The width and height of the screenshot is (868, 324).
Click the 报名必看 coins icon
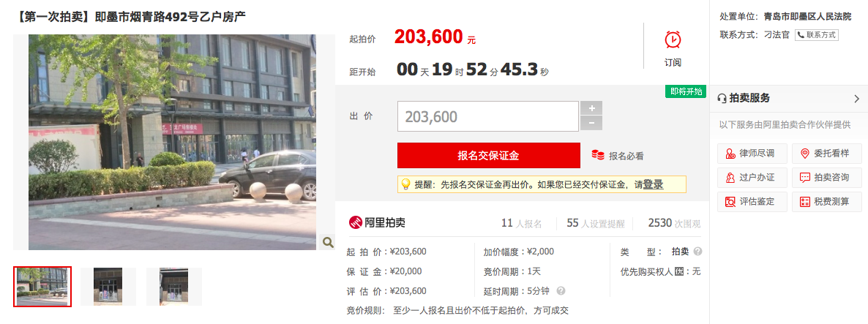(x=597, y=155)
